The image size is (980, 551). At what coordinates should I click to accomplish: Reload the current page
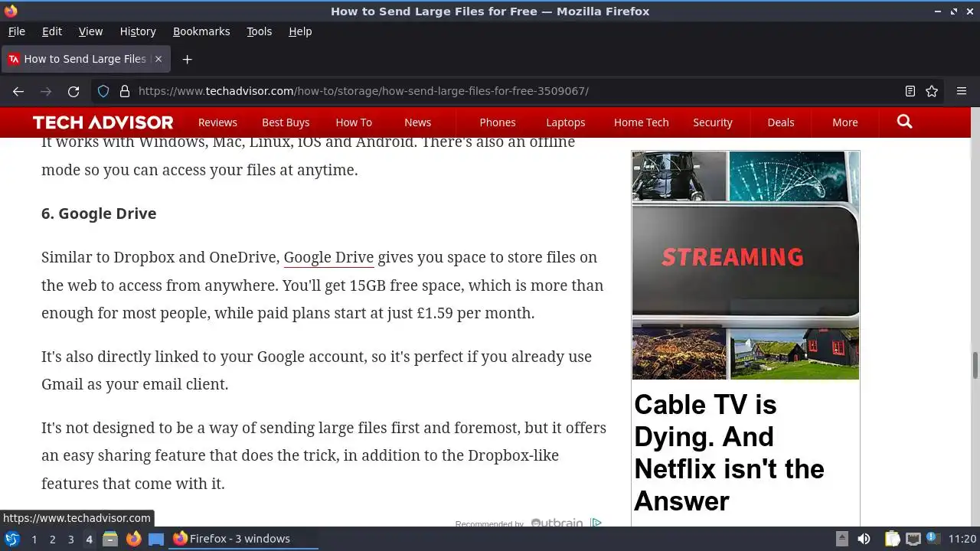click(x=73, y=91)
